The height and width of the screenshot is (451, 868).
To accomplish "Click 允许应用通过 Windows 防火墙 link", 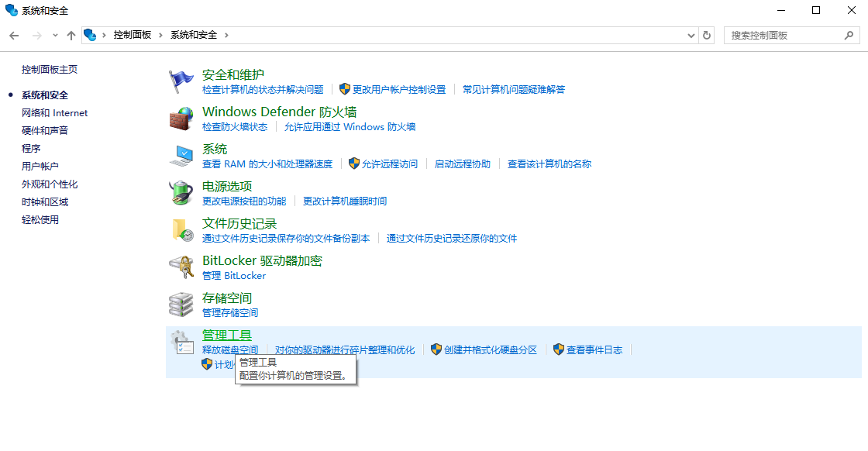I will point(350,127).
